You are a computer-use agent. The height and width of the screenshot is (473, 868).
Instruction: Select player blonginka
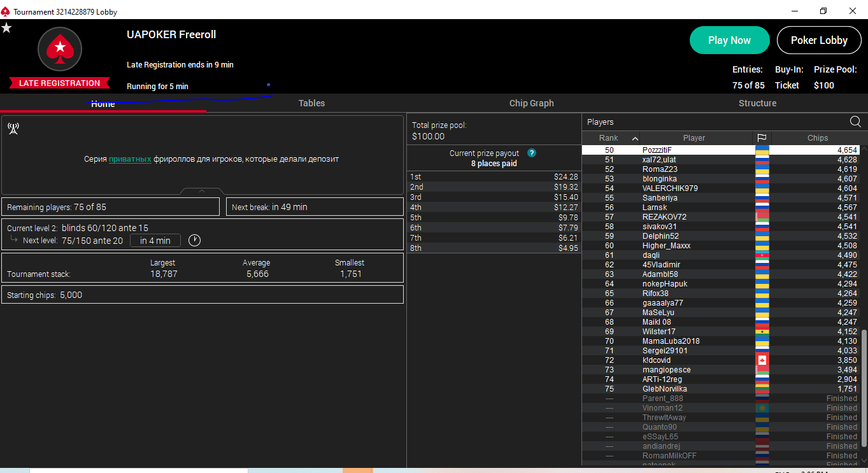[x=720, y=179]
